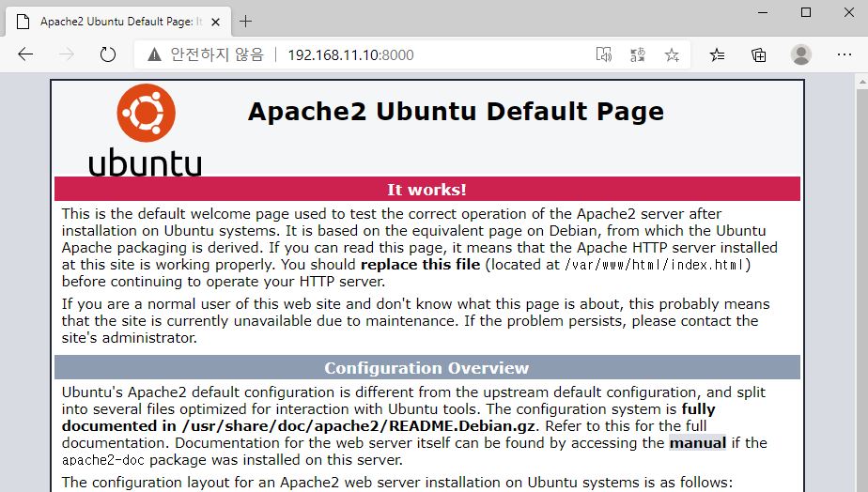The height and width of the screenshot is (492, 868).
Task: Open the not-secure warning triangle icon
Action: tap(154, 54)
